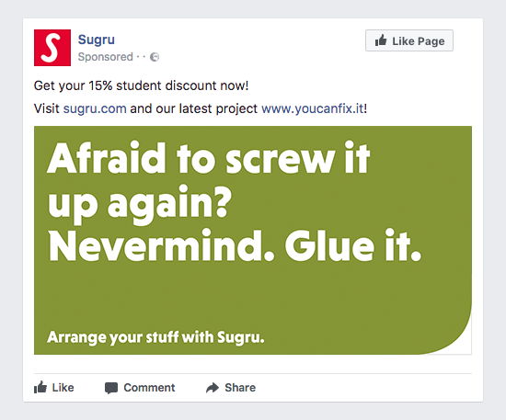
Task: Click 'Get your 15% student discount' text
Action: coord(127,85)
